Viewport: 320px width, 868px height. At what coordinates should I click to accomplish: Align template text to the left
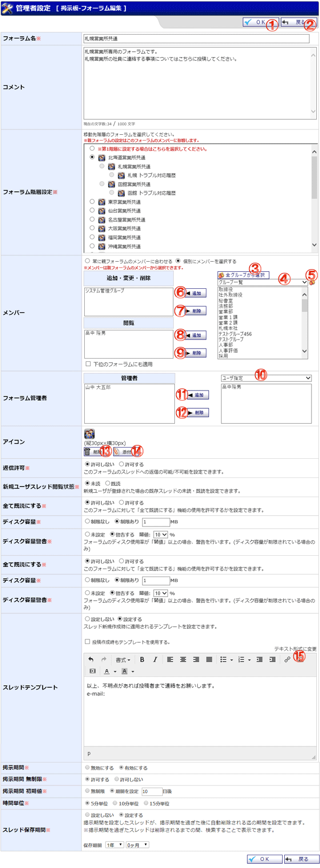click(x=170, y=660)
